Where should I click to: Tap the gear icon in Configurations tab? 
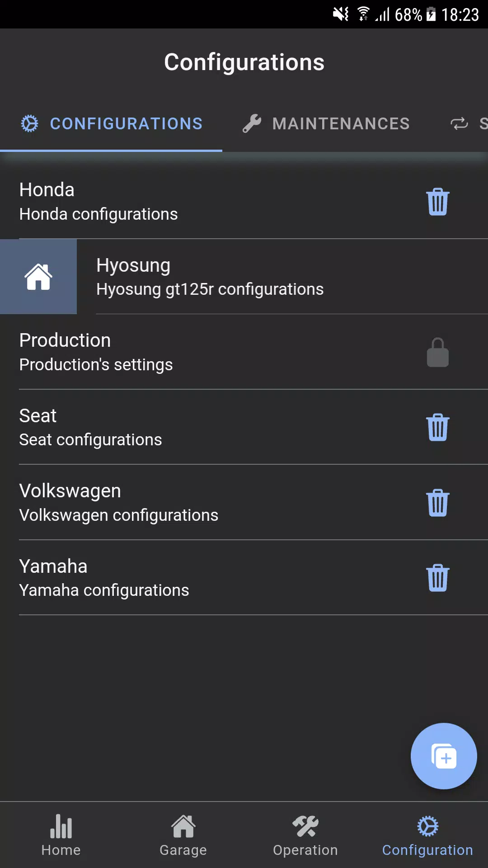pyautogui.click(x=30, y=123)
